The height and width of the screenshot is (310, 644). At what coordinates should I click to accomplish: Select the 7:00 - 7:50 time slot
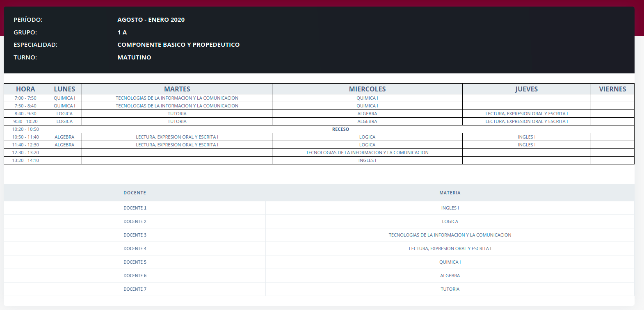pyautogui.click(x=25, y=98)
